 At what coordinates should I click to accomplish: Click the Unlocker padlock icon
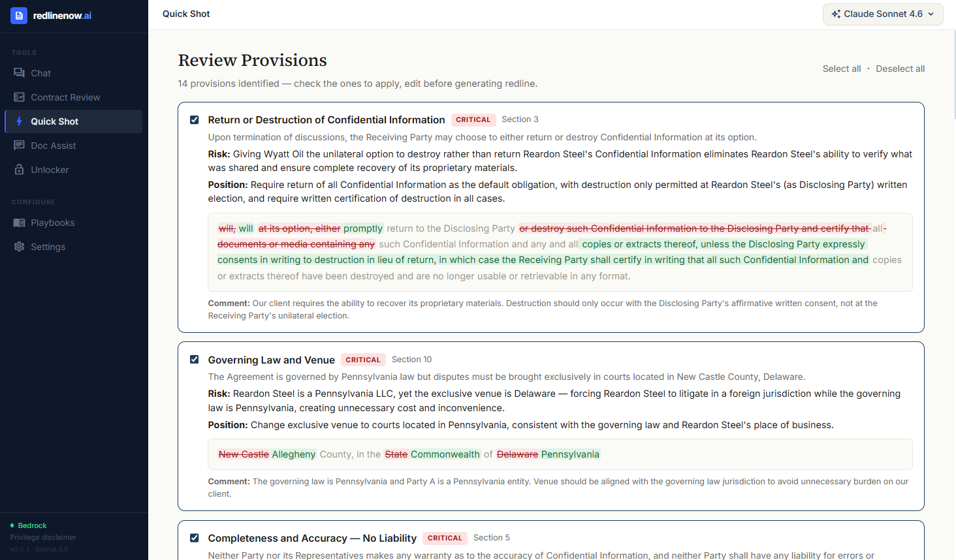20,169
